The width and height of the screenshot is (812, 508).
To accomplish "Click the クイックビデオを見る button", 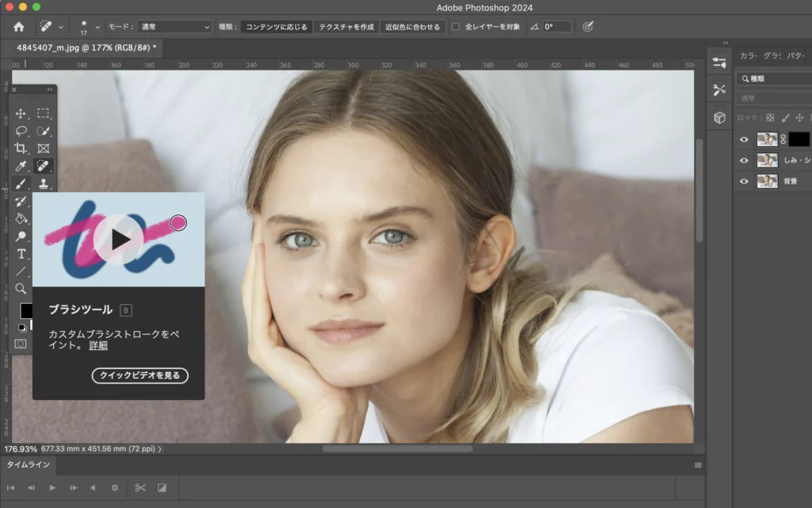I will 140,375.
